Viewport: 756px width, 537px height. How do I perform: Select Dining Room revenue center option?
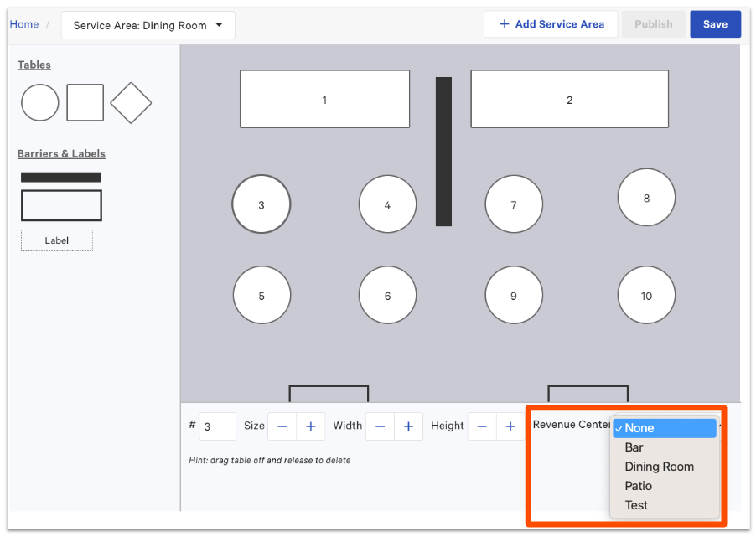click(660, 467)
